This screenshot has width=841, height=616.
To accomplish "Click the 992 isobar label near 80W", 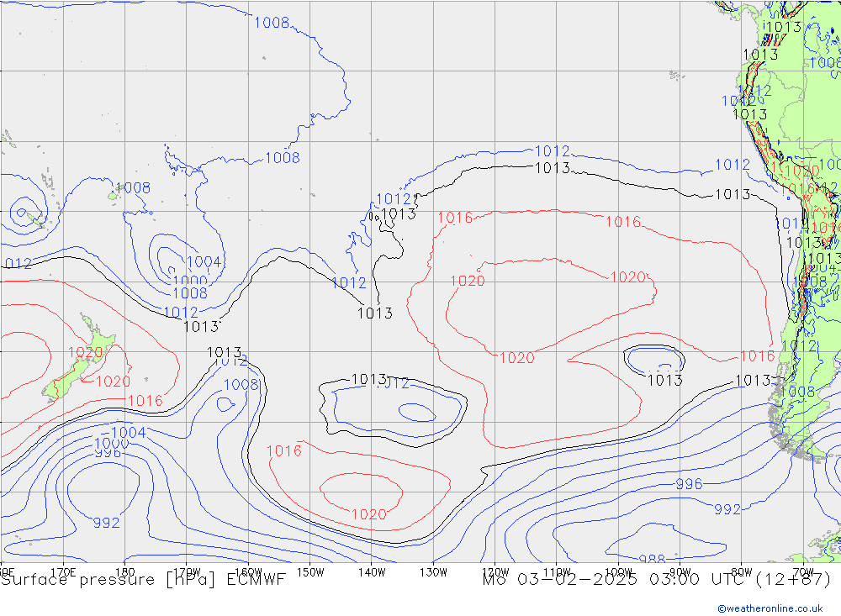I will [x=727, y=508].
